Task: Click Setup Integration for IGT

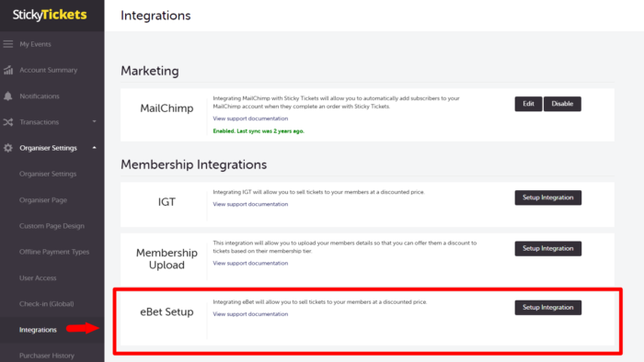Action: [548, 198]
